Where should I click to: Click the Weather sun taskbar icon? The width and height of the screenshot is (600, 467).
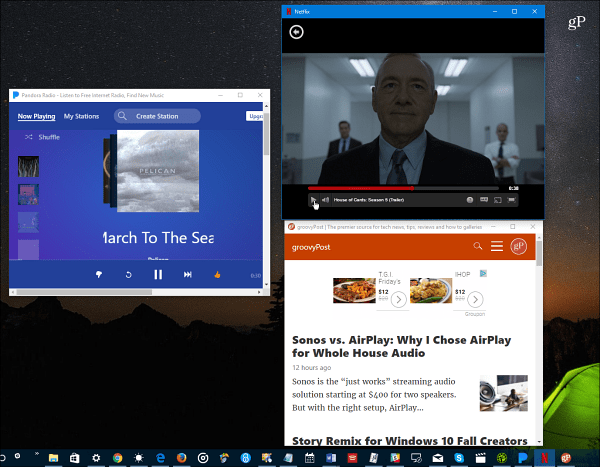[x=139, y=457]
